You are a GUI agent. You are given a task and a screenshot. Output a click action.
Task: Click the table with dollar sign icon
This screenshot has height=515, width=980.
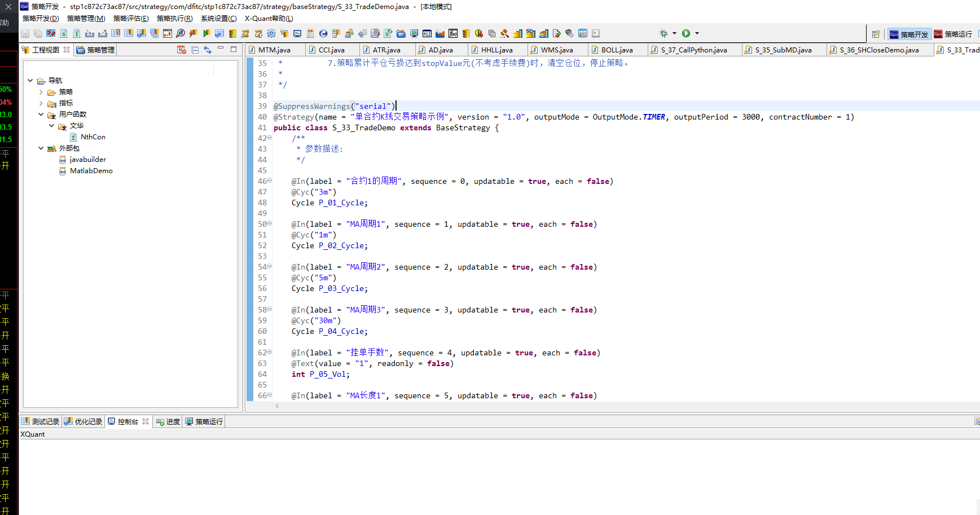[116, 33]
